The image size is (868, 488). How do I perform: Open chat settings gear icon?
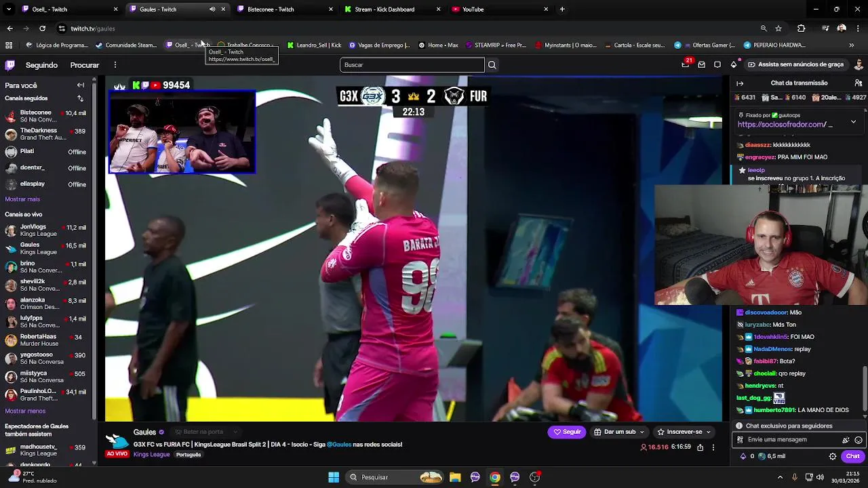click(x=833, y=456)
